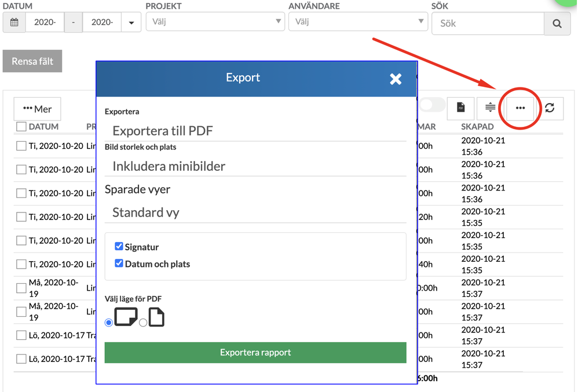Image resolution: width=578 pixels, height=392 pixels.
Task: Expand the date range dropdown arrow
Action: point(131,23)
